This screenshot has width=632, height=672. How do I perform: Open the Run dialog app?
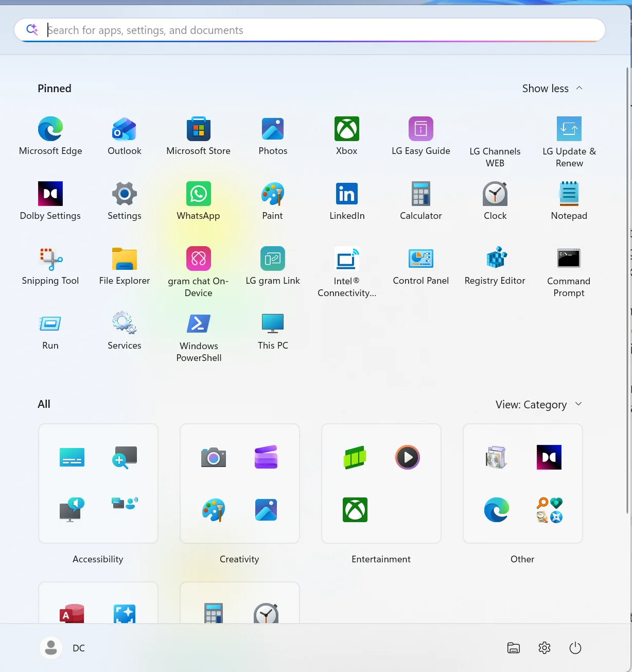tap(50, 332)
